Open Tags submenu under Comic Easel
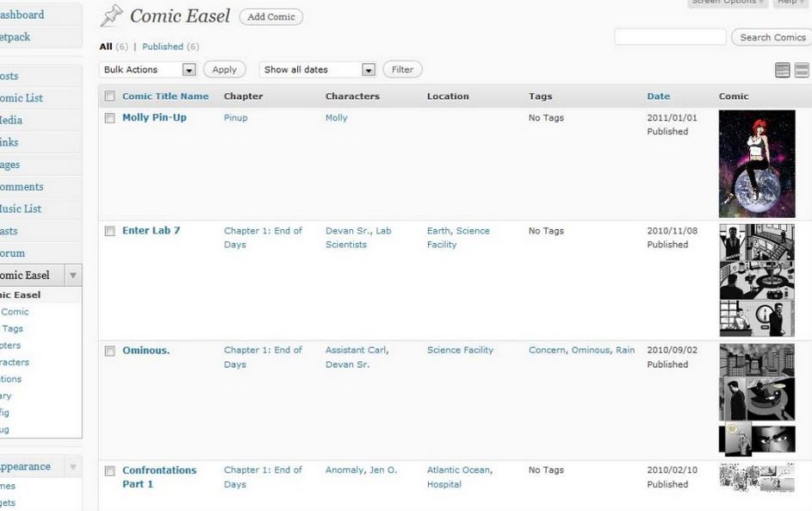 pos(12,328)
